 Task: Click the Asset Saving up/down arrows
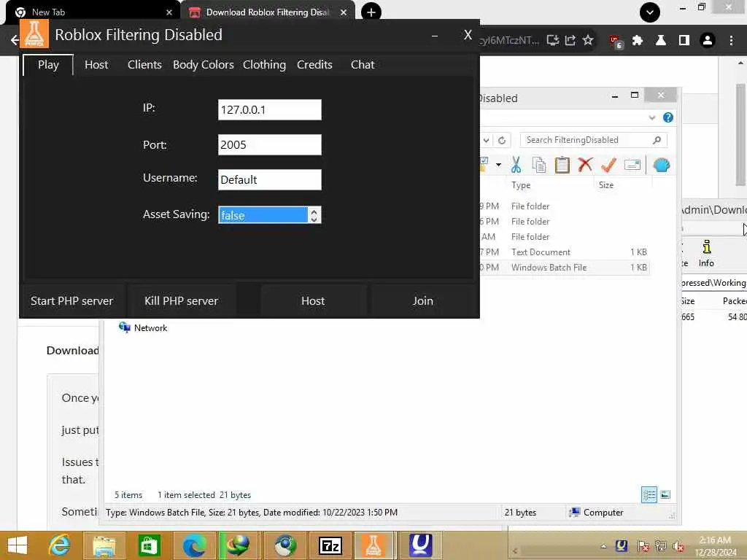(314, 215)
